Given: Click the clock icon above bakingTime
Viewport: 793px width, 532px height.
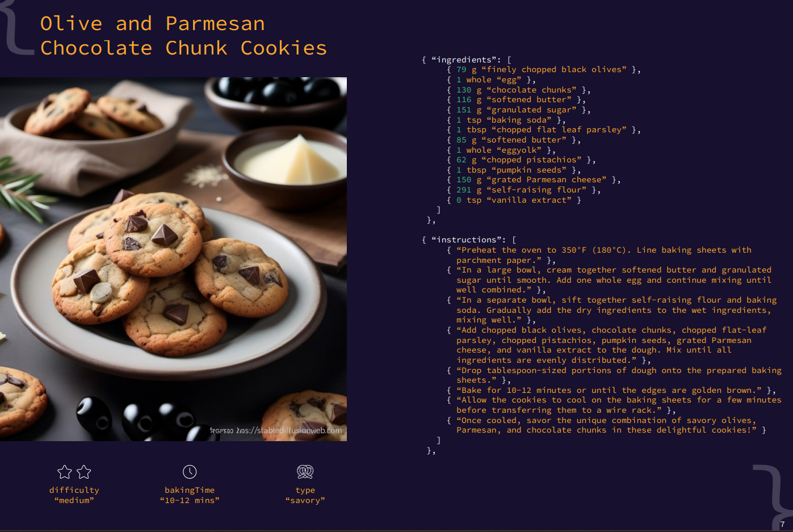Looking at the screenshot, I should point(190,472).
